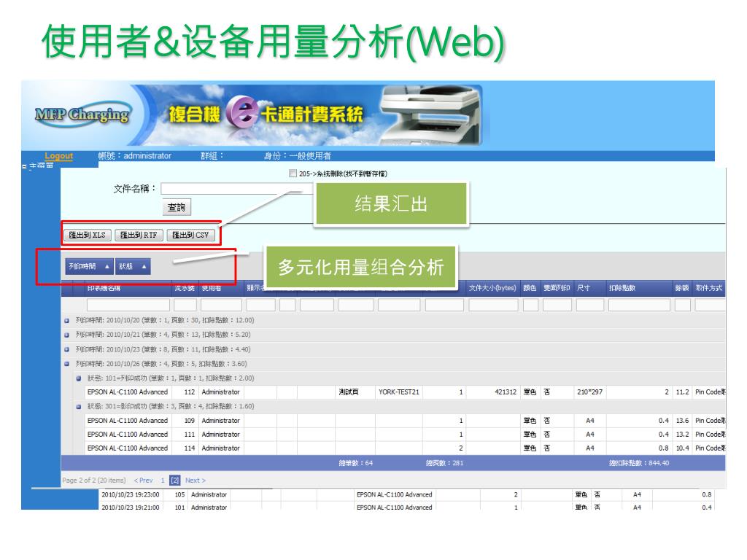747x560 pixels.
Task: Focus the 文件名稱 text field
Action: pyautogui.click(x=236, y=189)
